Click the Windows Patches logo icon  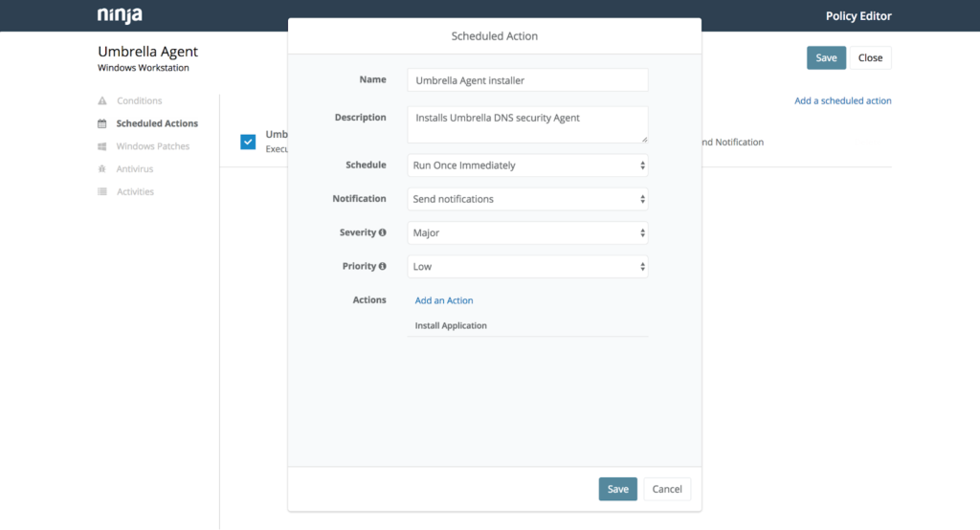pyautogui.click(x=101, y=146)
